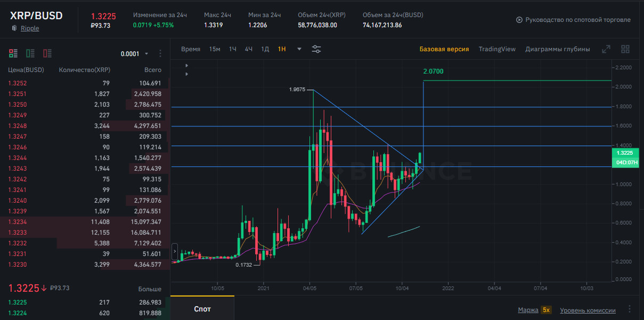Click the document icon next to Ripple

14,28
